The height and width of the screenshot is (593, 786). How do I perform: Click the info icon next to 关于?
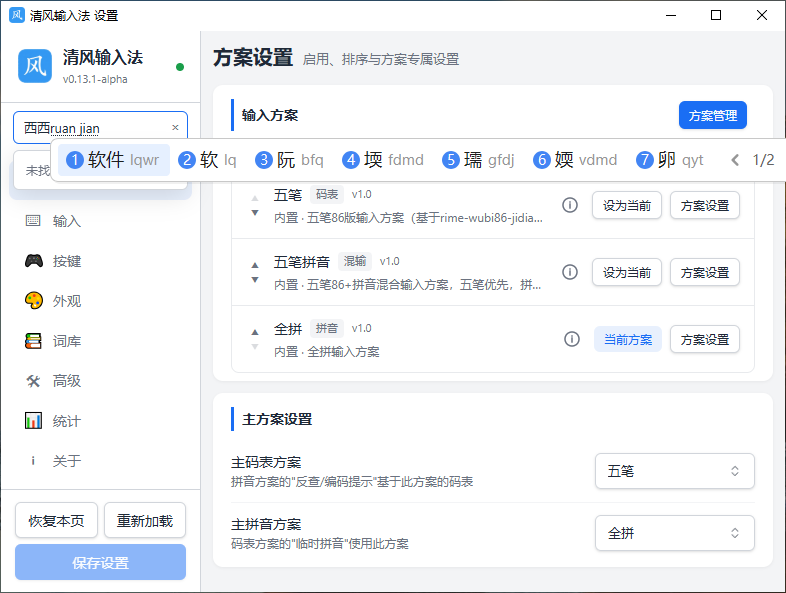point(33,461)
